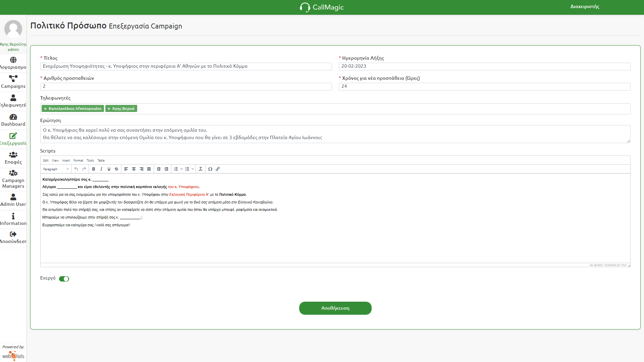Click the Διαχειριστής link in header
Image resolution: width=644 pixels, height=362 pixels.
tap(585, 7)
